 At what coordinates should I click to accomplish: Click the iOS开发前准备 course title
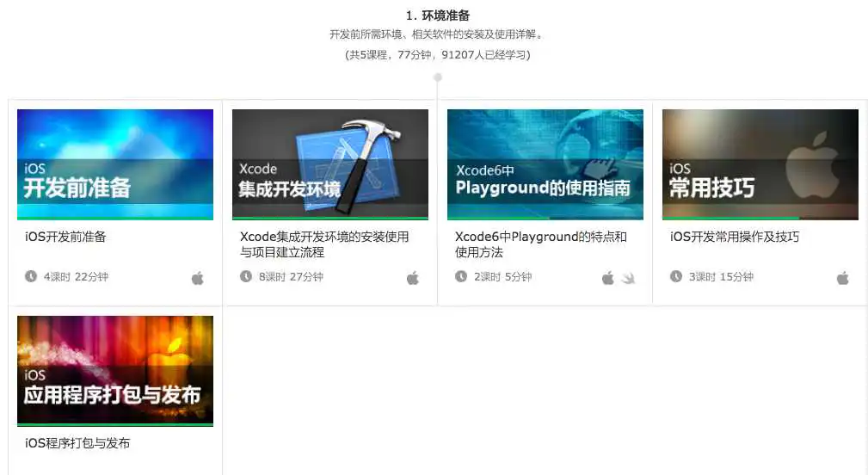65,237
